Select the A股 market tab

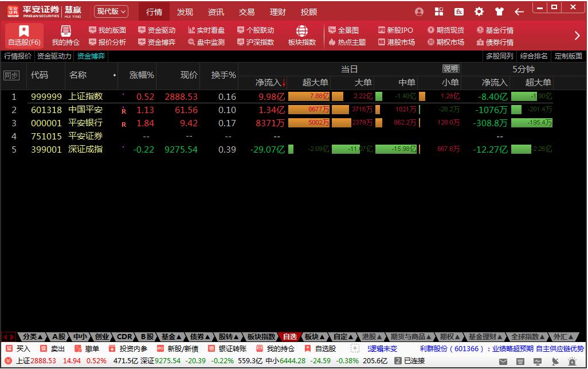(x=59, y=337)
